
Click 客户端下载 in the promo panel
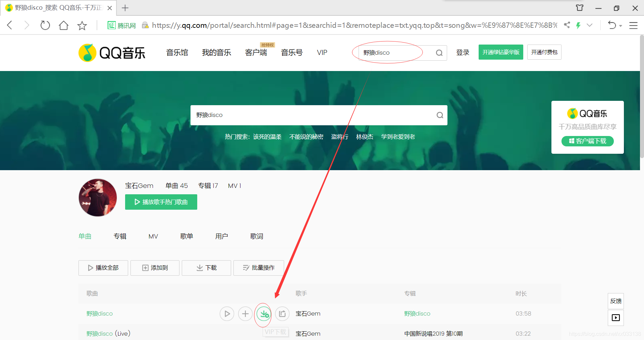587,141
